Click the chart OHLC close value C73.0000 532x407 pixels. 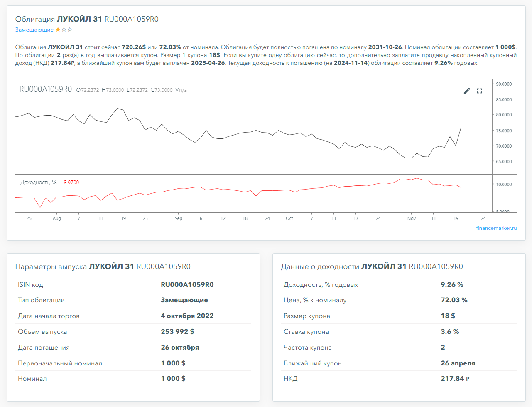coord(162,90)
